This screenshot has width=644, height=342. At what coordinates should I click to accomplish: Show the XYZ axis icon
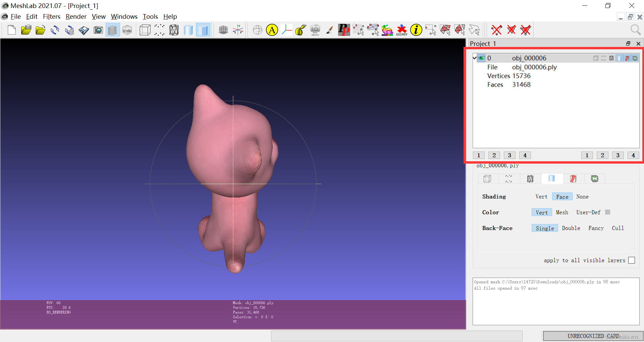[x=238, y=30]
